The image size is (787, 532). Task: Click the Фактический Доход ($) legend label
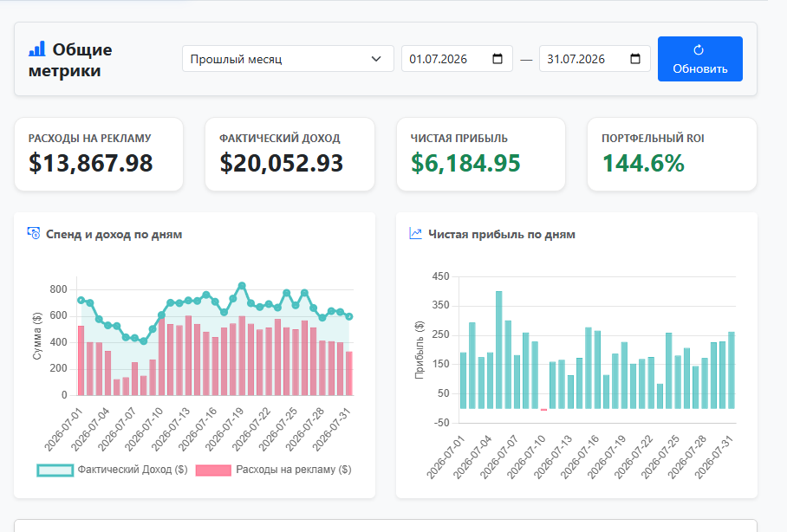pos(133,470)
